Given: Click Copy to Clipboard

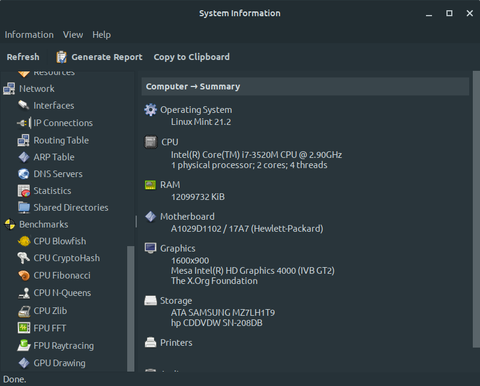Looking at the screenshot, I should pyautogui.click(x=192, y=57).
